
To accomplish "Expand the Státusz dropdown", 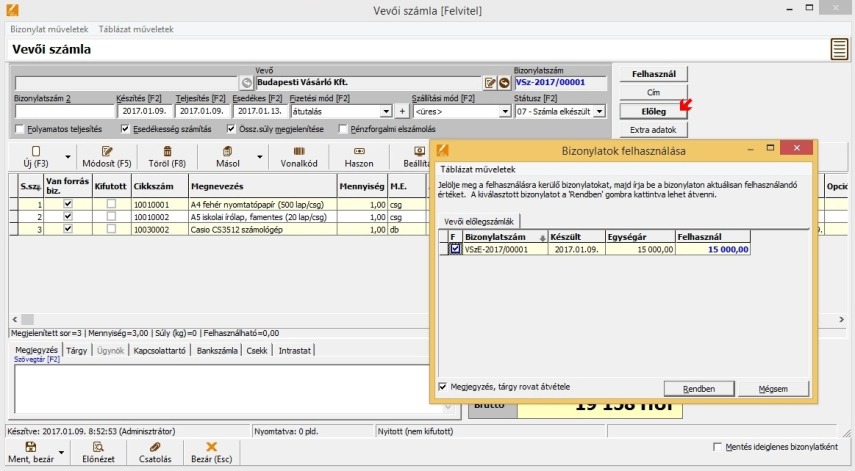I will pyautogui.click(x=600, y=112).
